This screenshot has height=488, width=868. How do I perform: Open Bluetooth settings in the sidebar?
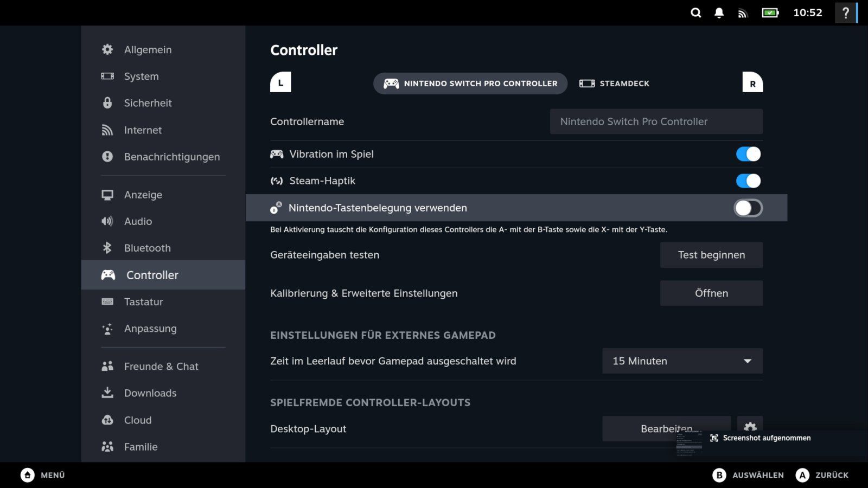point(147,248)
